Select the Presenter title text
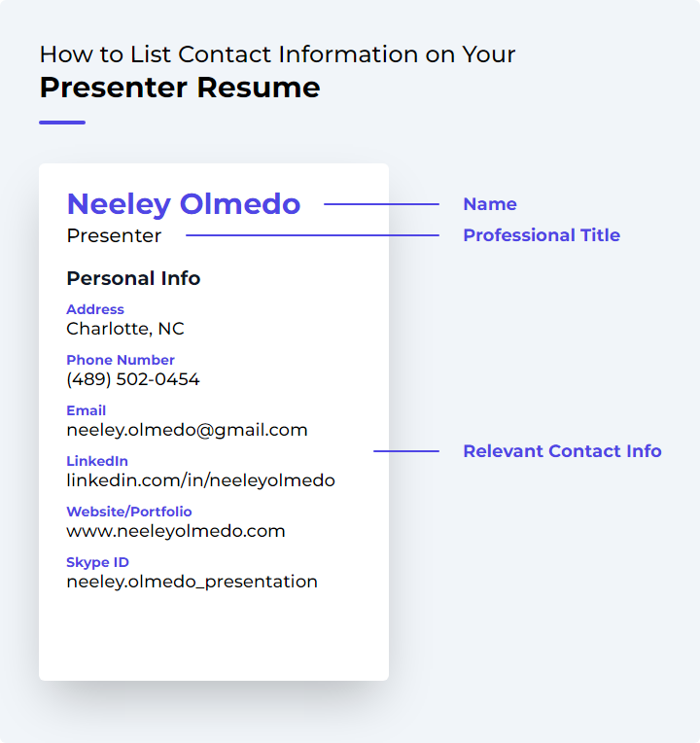 click(114, 235)
